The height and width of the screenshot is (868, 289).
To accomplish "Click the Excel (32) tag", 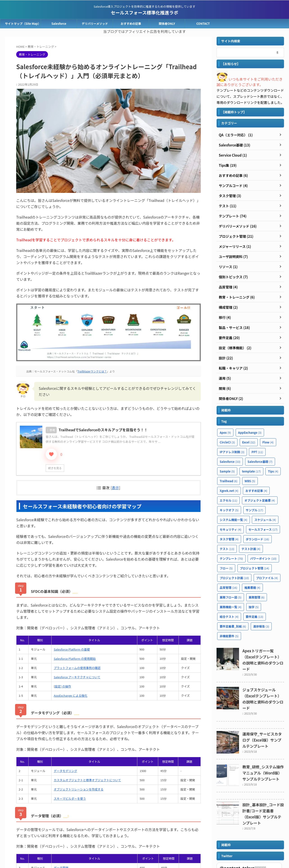I will click(249, 442).
